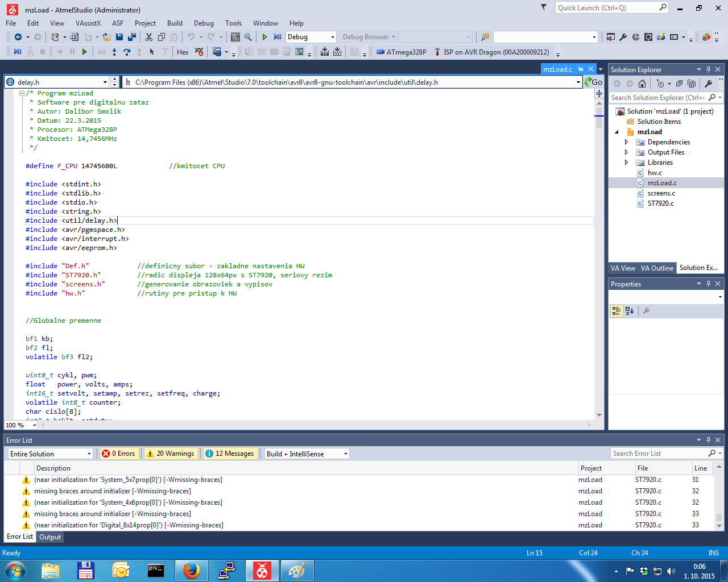The width and height of the screenshot is (728, 582).
Task: Click the Undo arrow icon
Action: tap(191, 37)
